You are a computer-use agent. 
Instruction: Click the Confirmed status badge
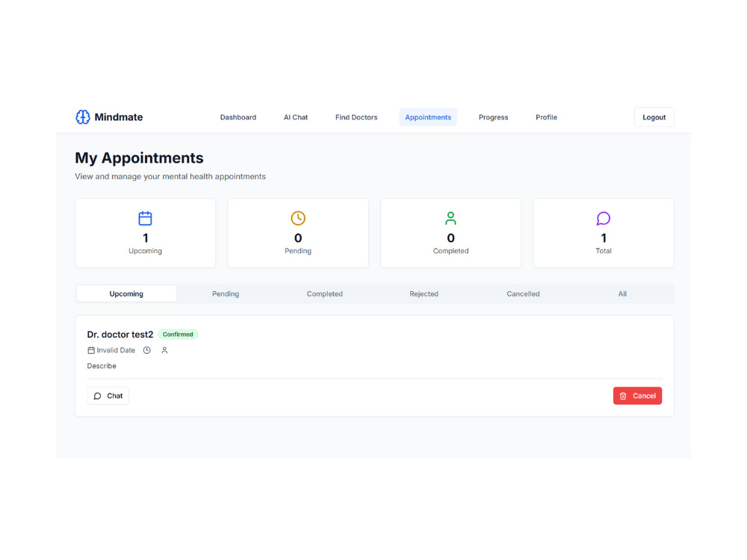178,335
